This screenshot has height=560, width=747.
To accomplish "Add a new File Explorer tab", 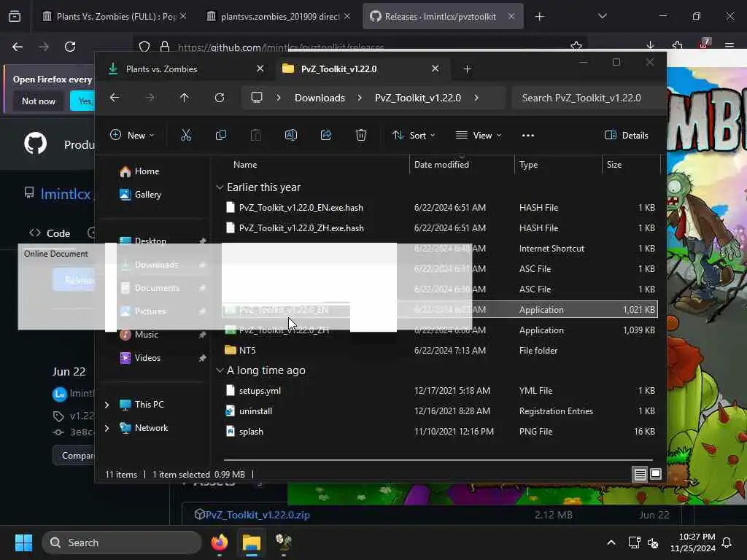I will click(468, 69).
